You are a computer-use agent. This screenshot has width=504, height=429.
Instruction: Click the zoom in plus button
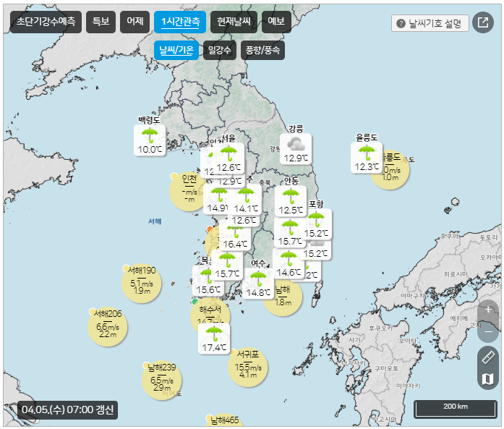pyautogui.click(x=488, y=310)
